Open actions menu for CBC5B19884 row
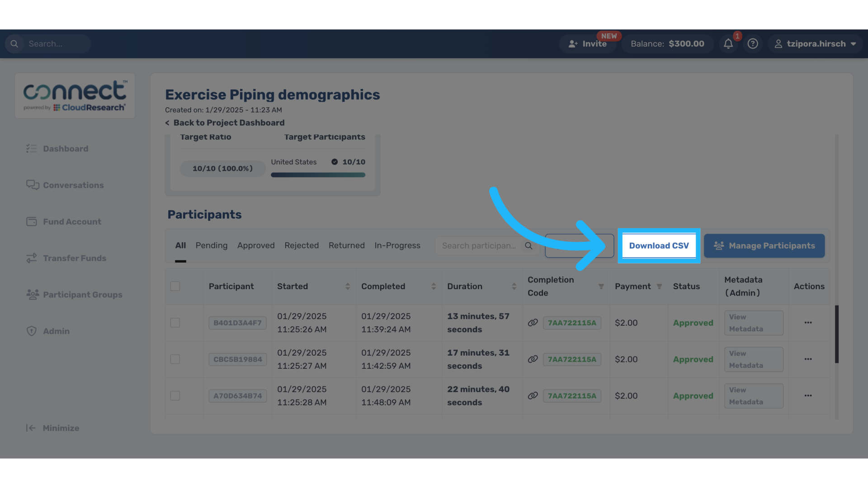 pyautogui.click(x=808, y=359)
